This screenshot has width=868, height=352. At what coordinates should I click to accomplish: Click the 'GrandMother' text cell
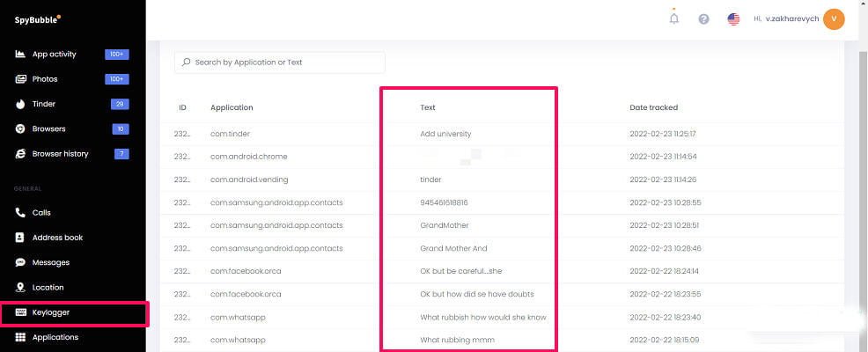coord(445,225)
